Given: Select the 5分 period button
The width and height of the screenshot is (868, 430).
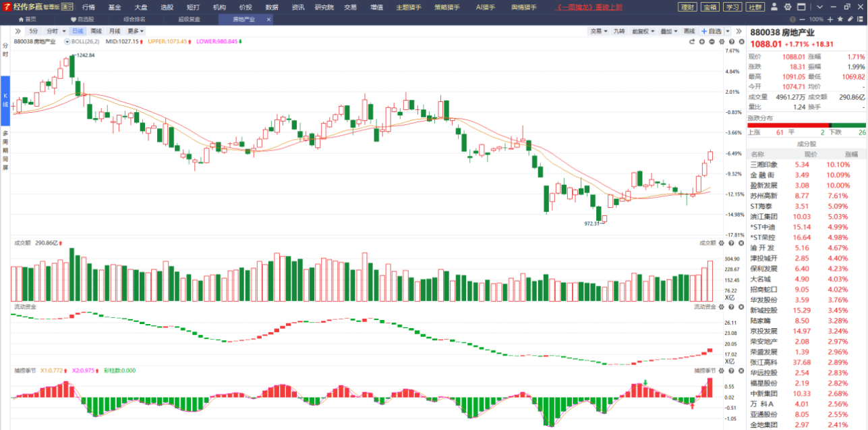Looking at the screenshot, I should click(34, 31).
